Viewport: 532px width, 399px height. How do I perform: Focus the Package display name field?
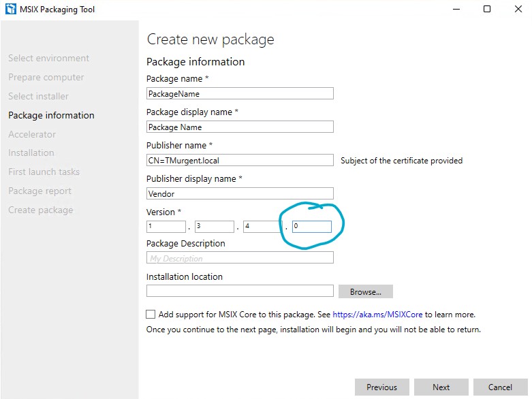240,127
